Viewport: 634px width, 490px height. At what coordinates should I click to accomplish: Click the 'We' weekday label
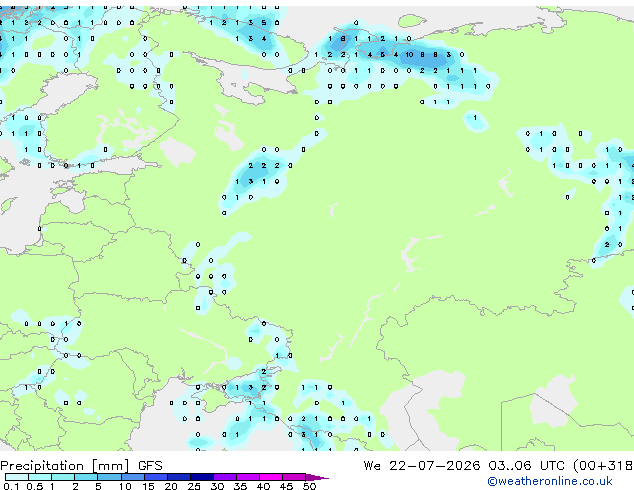[x=372, y=466]
